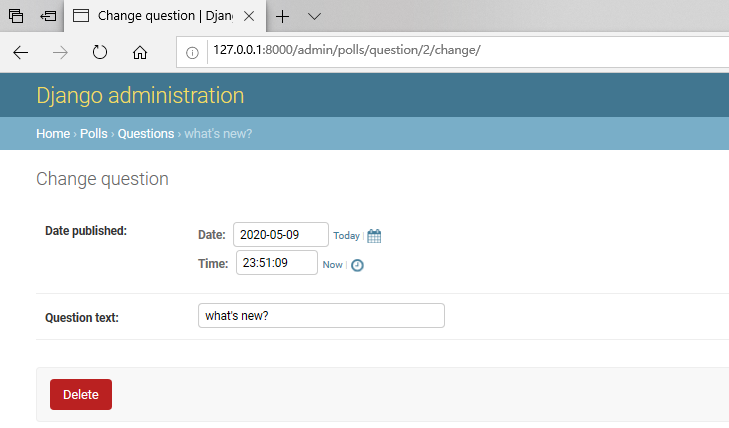The image size is (729, 428).
Task: Open the clock time picker icon
Action: (x=357, y=265)
